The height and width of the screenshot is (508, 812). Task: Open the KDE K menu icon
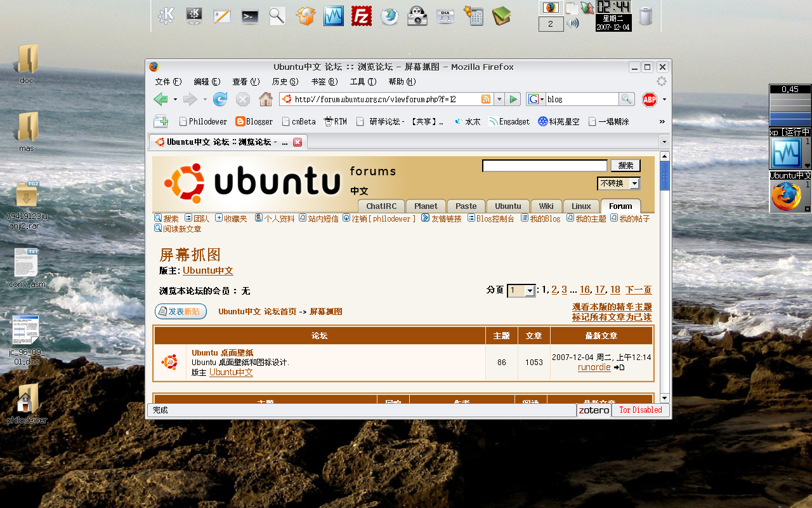tap(166, 16)
